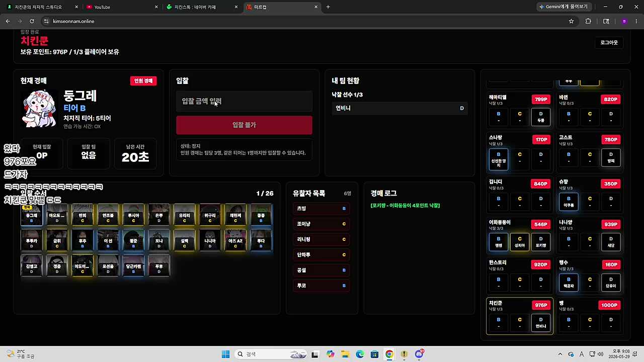Click 헤마티엘 team's 799P points badge

tap(541, 99)
